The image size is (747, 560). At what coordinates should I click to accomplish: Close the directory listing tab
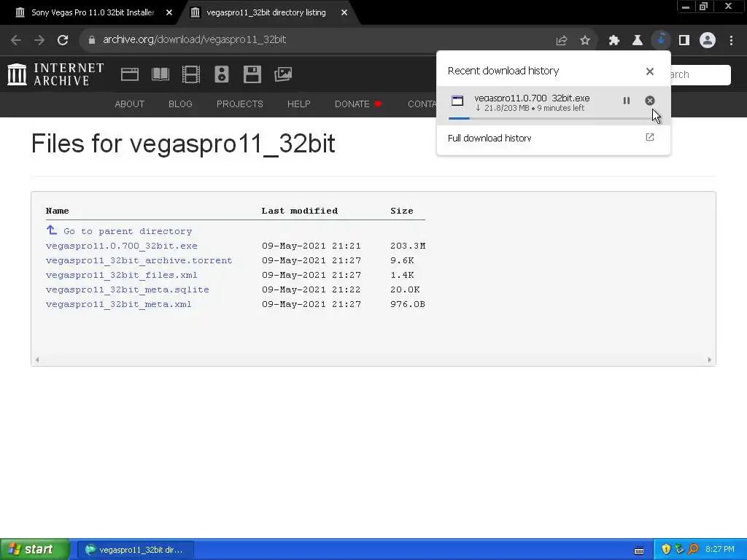(344, 12)
